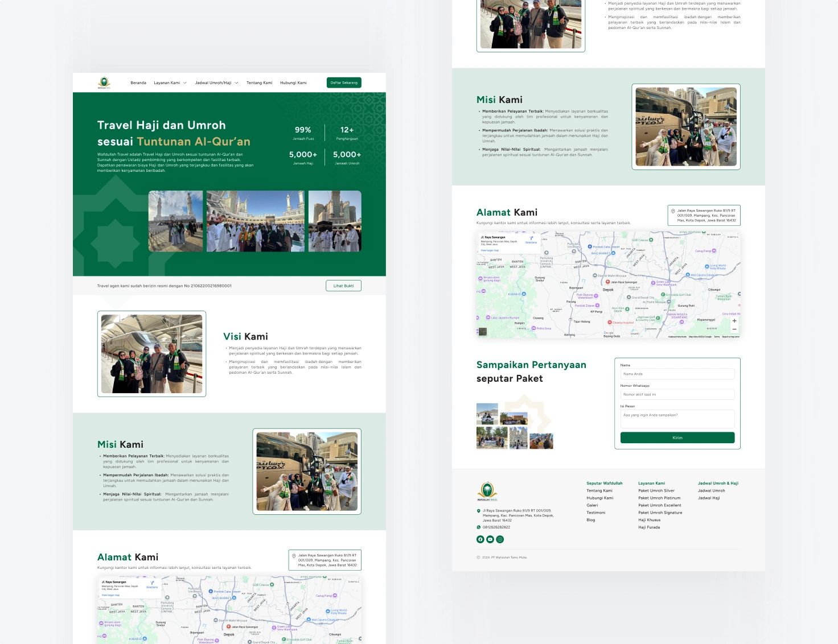Open the white-minaret mosque photo in the hero

(175, 221)
